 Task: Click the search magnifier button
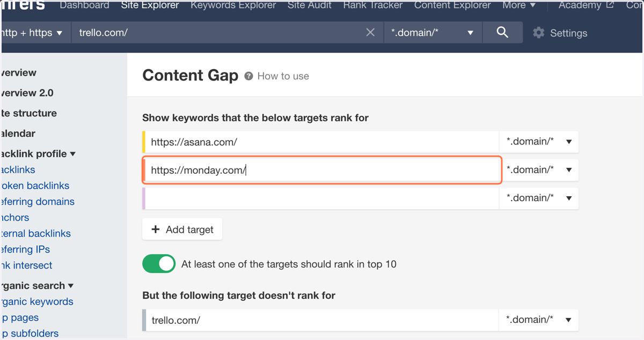[x=502, y=33]
